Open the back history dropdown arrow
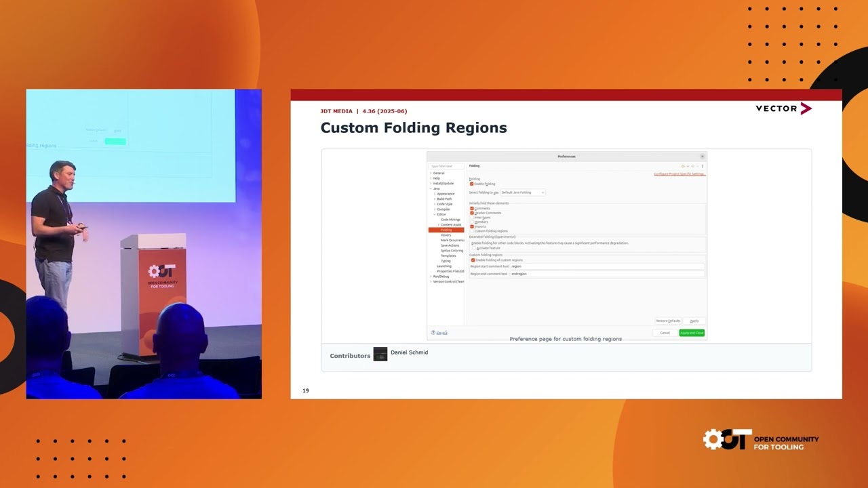868x488 pixels. coord(688,166)
